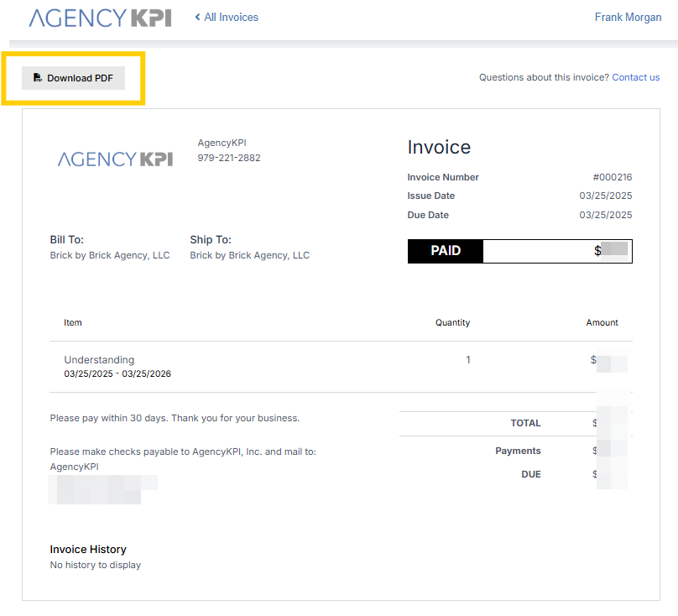
Task: Click the PAID status badge
Action: [x=446, y=251]
